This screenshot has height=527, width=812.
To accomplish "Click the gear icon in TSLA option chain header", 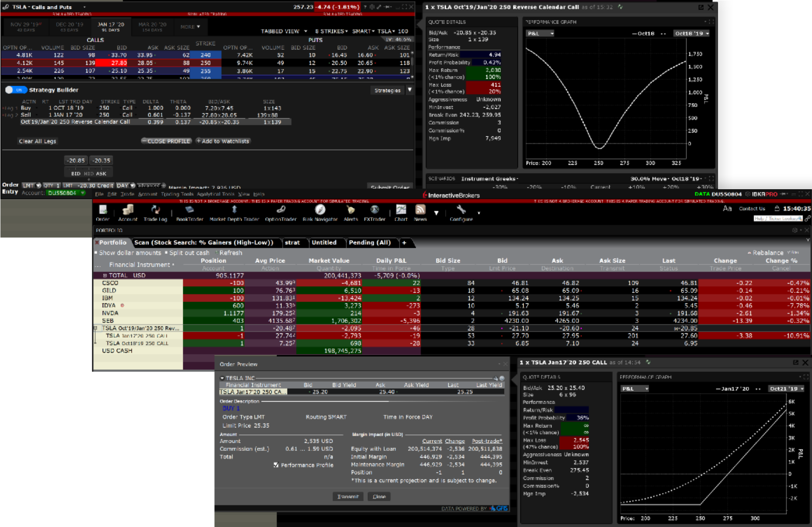I will (372, 7).
